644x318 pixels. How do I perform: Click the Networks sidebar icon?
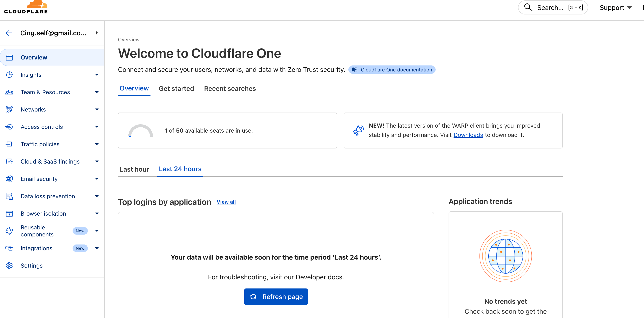9,109
